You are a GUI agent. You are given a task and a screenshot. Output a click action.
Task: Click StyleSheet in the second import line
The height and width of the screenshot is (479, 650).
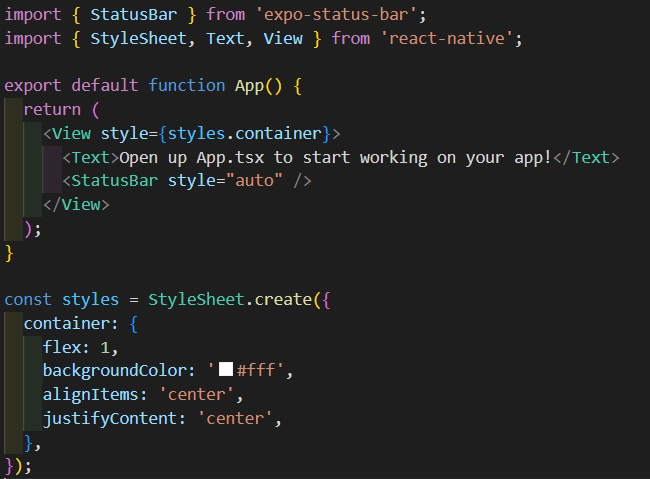click(x=138, y=39)
